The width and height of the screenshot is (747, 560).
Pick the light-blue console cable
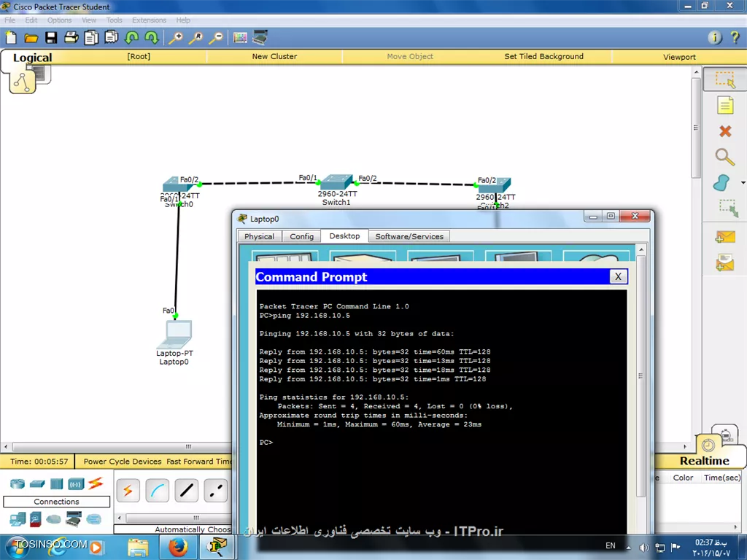(x=158, y=491)
